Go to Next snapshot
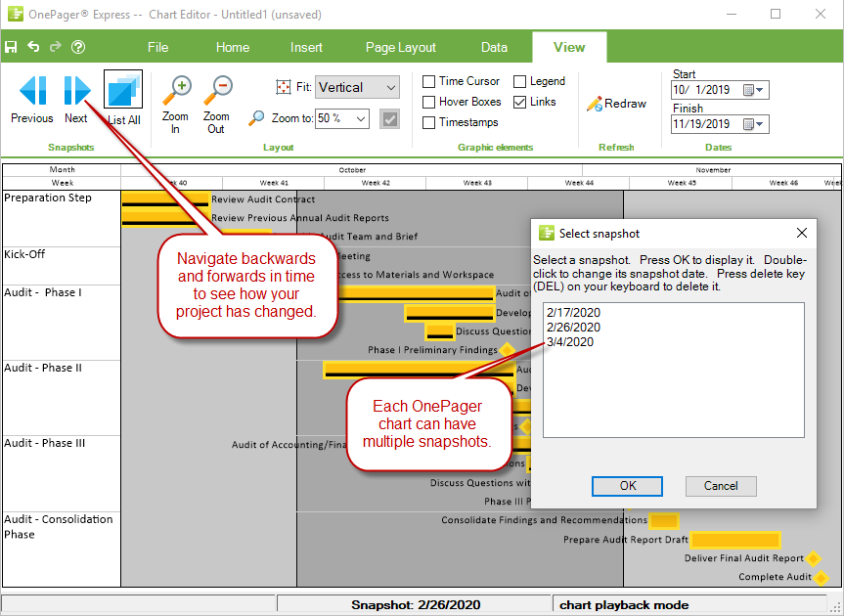The image size is (844, 616). coord(76,100)
